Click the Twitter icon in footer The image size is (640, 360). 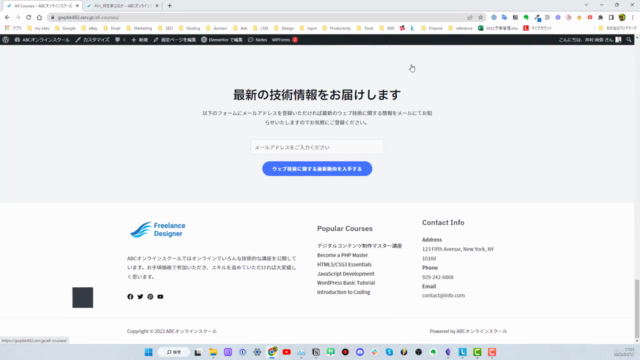[x=140, y=297]
